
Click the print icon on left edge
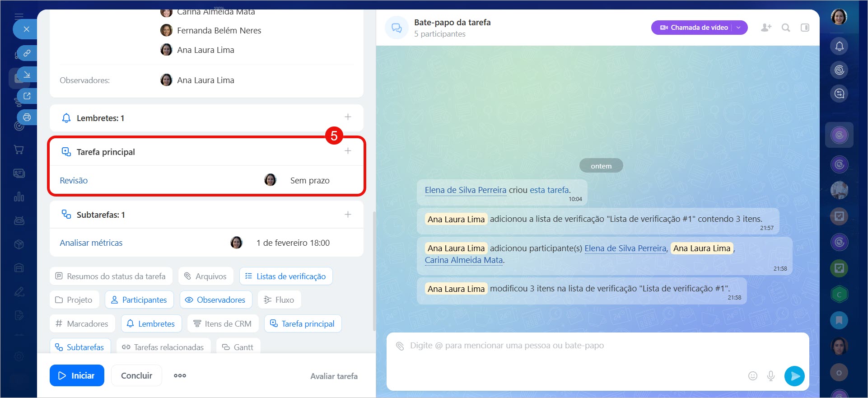coord(27,117)
